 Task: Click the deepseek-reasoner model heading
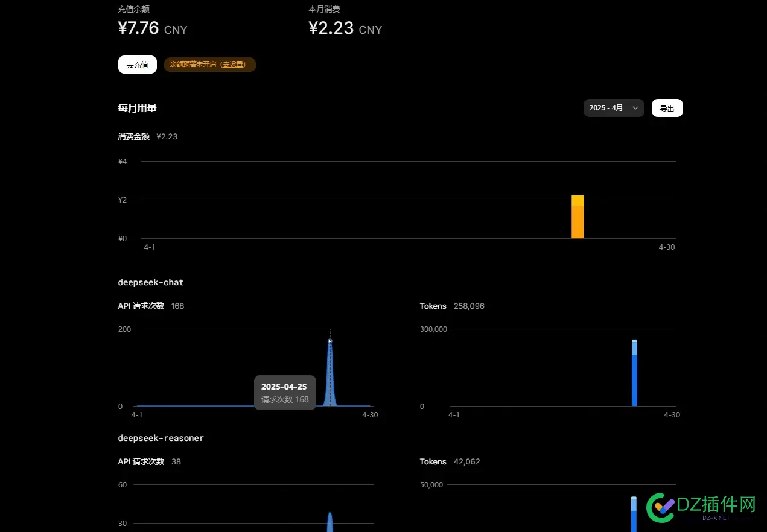161,438
